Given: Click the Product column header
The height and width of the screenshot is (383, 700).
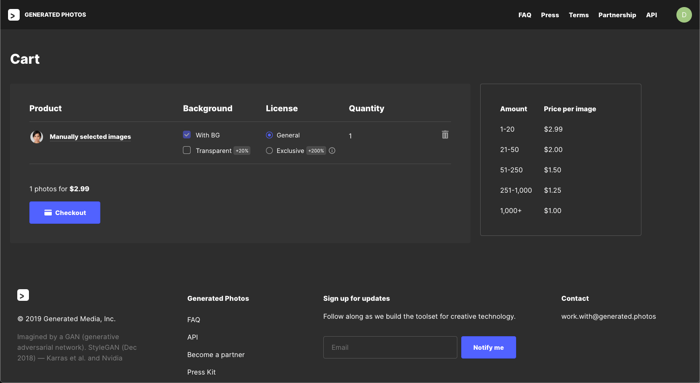Looking at the screenshot, I should (x=46, y=108).
